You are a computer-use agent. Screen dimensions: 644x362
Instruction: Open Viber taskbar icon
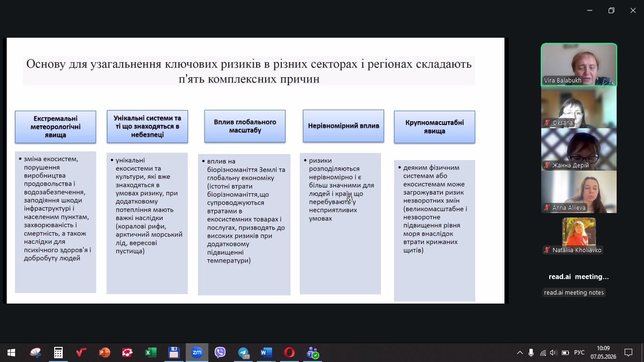click(220, 353)
